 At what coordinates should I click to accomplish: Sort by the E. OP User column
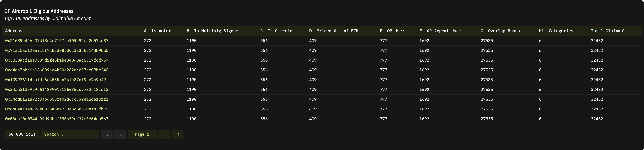coord(392,31)
